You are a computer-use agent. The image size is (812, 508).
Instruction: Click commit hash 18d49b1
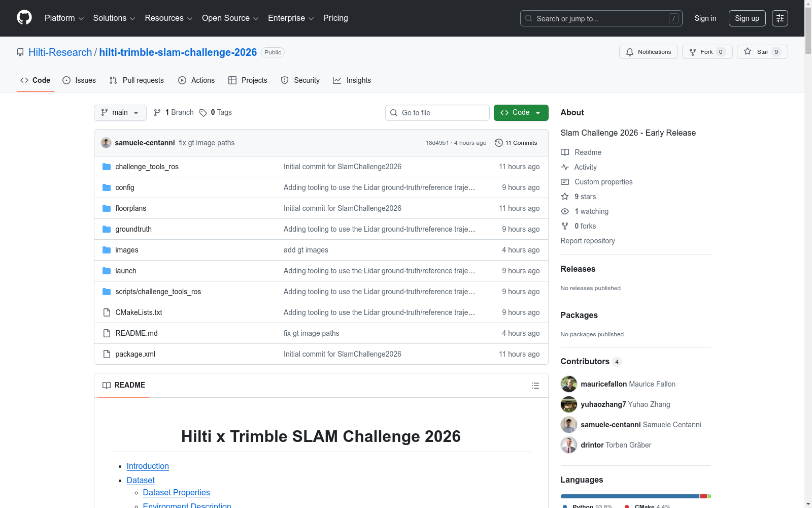tap(437, 143)
